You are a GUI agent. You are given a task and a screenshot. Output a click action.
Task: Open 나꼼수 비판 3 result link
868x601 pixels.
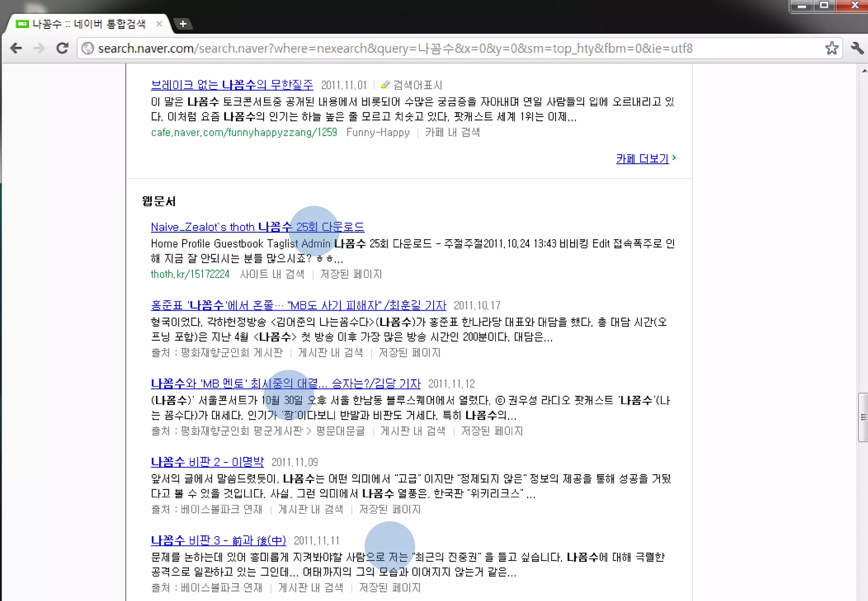218,540
